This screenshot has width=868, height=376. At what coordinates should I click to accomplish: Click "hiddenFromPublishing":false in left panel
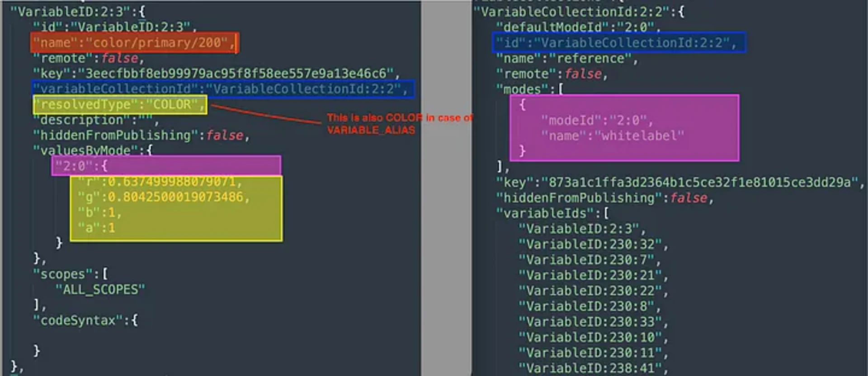[141, 136]
